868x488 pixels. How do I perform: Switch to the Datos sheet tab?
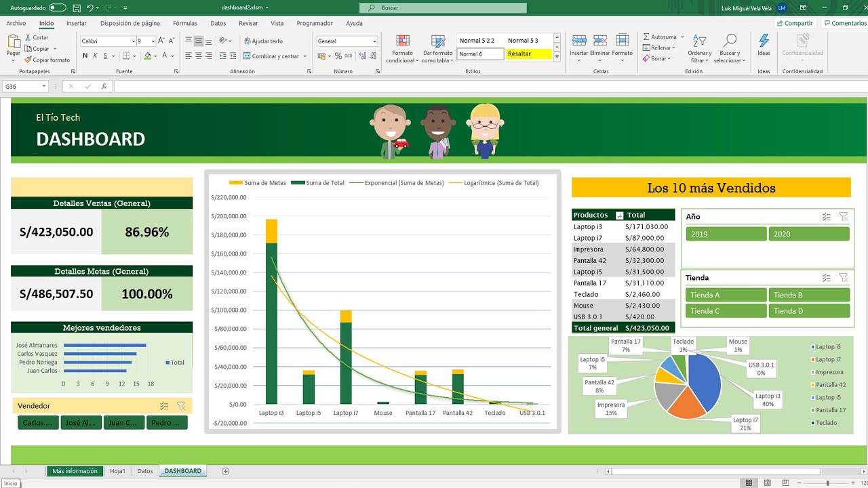click(145, 471)
